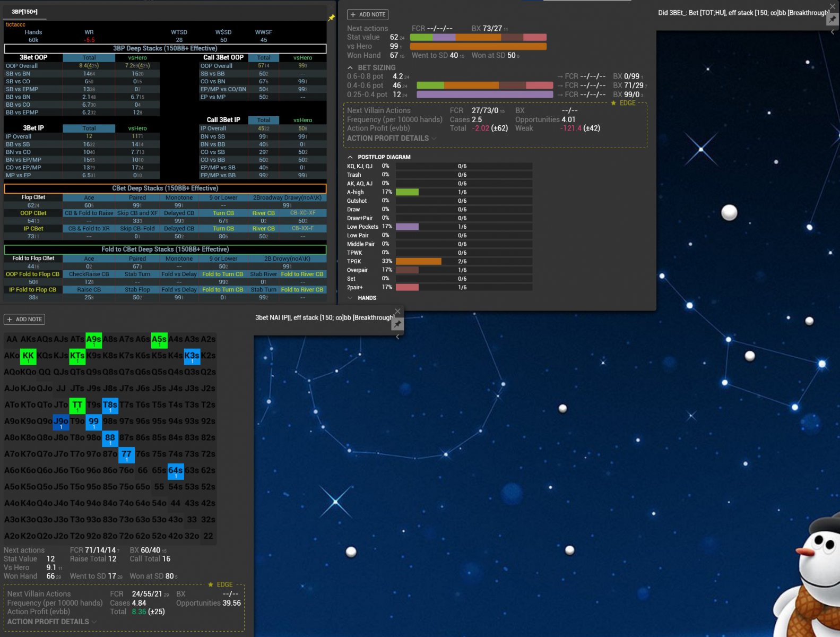This screenshot has width=840, height=637.
Task: Click the yellow pin on the 3BP[150+] popup
Action: point(331,18)
